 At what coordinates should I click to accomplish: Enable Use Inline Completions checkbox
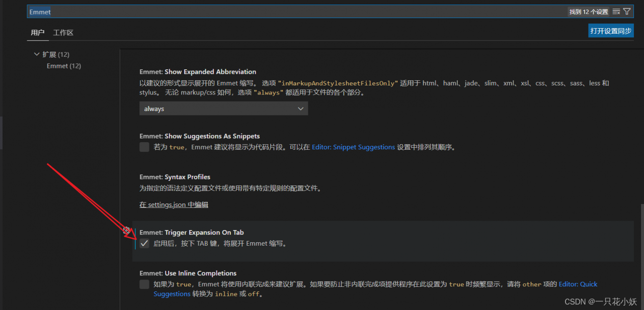click(144, 284)
